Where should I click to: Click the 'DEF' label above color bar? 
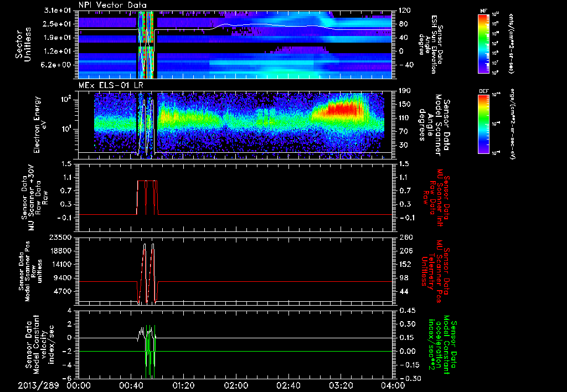point(483,91)
